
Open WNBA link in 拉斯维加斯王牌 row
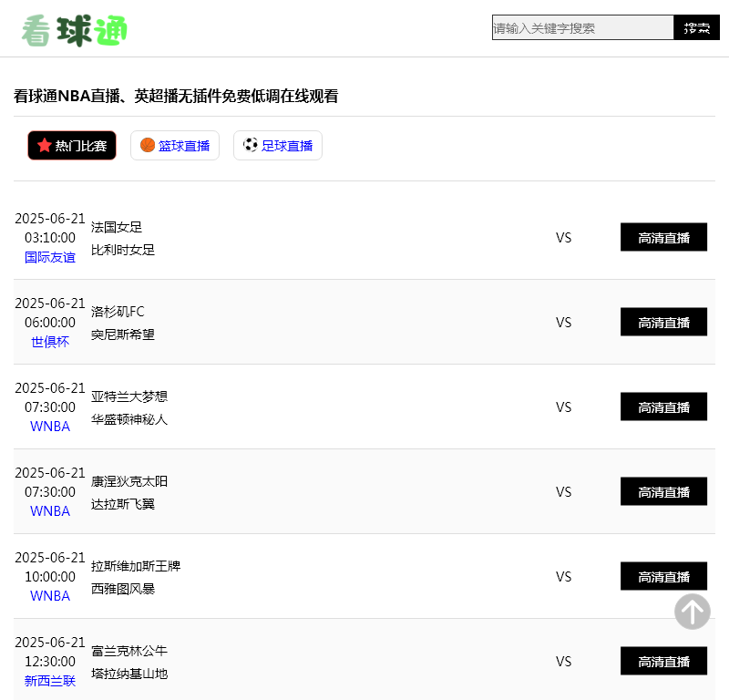point(50,596)
